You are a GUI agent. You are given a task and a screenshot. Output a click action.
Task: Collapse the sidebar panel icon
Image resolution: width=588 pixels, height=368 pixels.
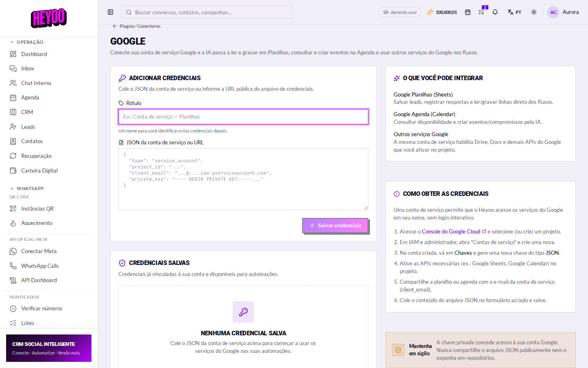click(110, 12)
